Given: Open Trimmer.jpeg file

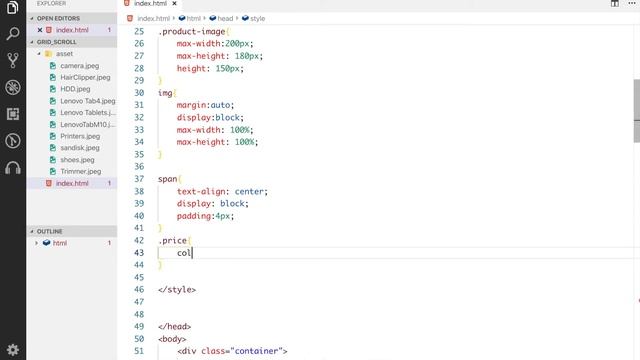Looking at the screenshot, I should 81,171.
